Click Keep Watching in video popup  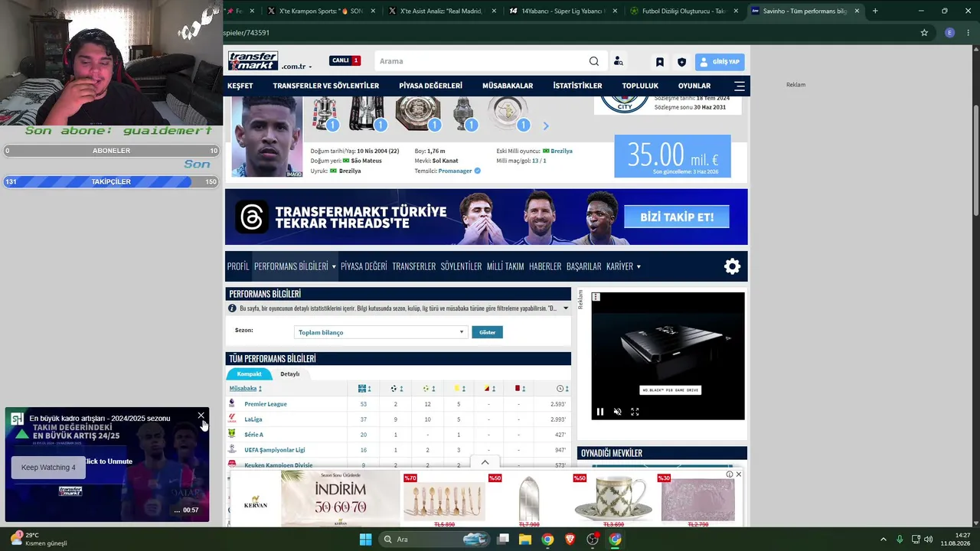coord(48,468)
